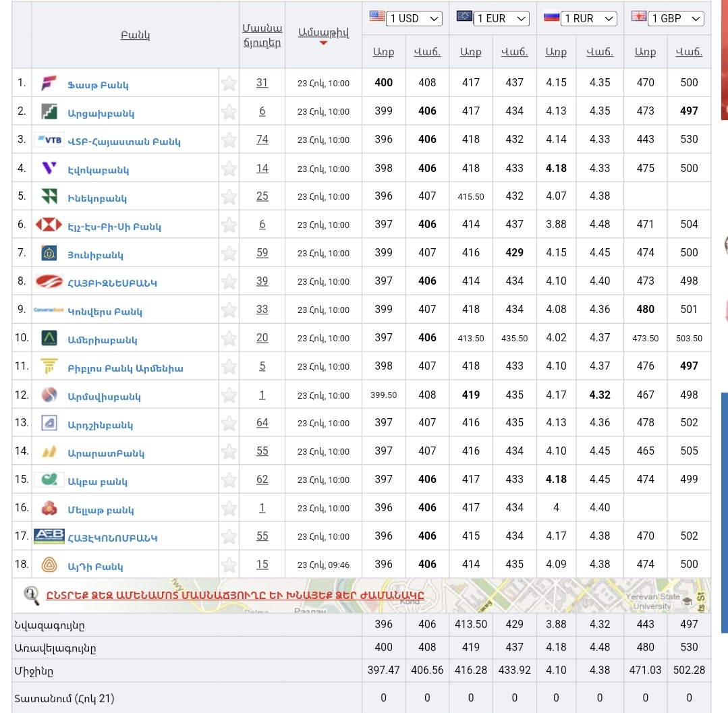Screen dimensions: 728x713
Task: Click the Ameriabank logo in row 10
Action: click(x=49, y=338)
